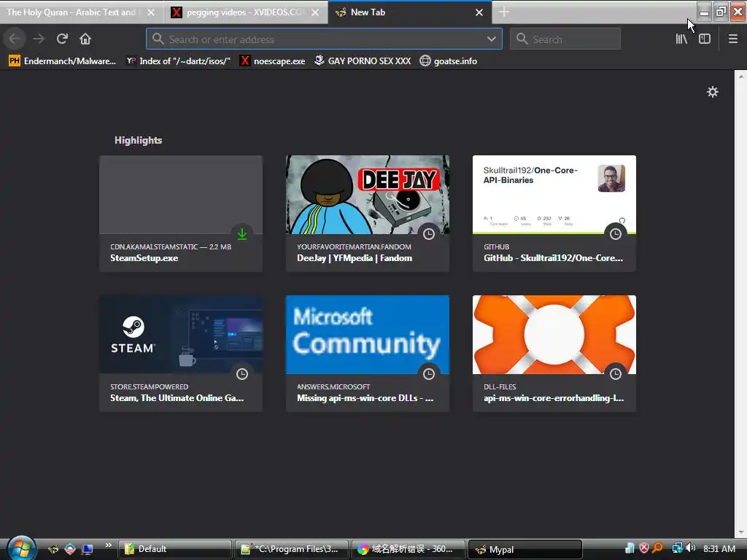The width and height of the screenshot is (747, 560).
Task: Click the red security alert tray icon
Action: (x=644, y=548)
